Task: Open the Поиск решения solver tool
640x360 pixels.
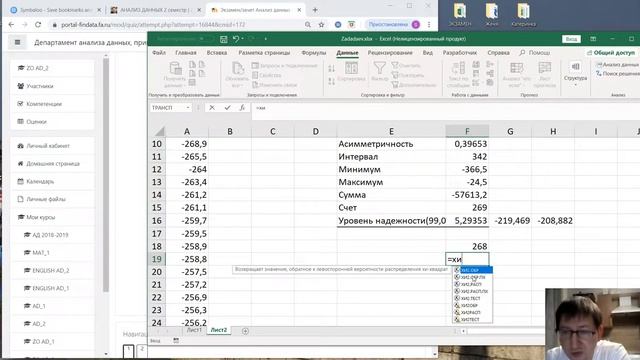Action: pyautogui.click(x=618, y=73)
